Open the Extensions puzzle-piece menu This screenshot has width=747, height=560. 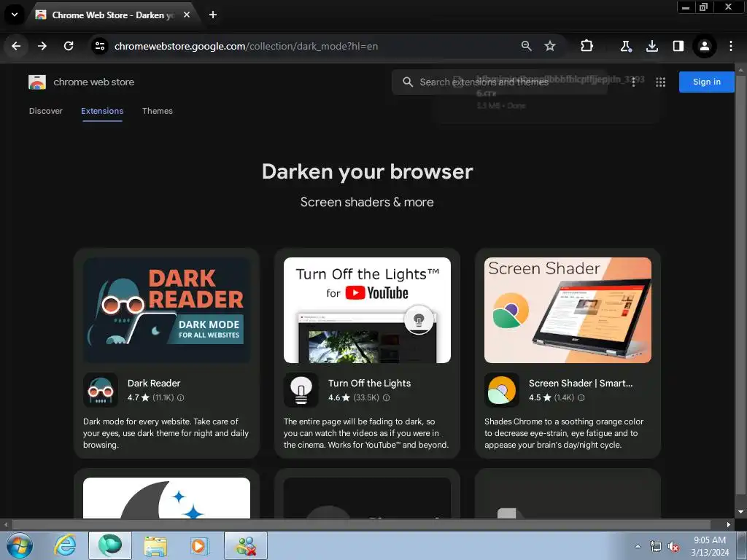(587, 46)
